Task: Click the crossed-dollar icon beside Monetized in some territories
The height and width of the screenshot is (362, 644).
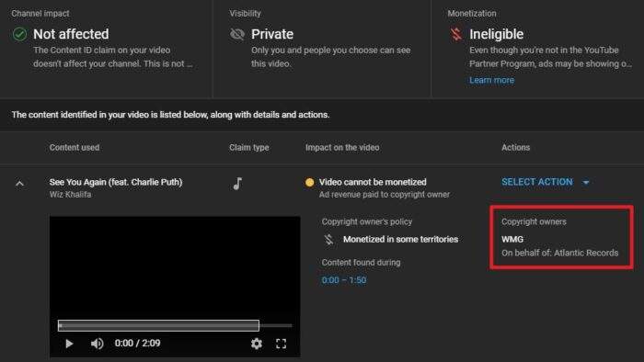Action: pyautogui.click(x=329, y=240)
